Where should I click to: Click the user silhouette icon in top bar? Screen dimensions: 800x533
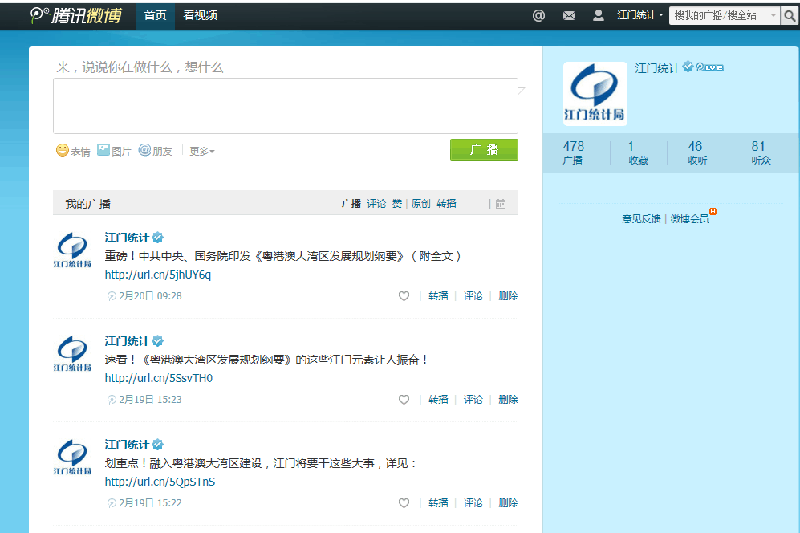tap(598, 16)
